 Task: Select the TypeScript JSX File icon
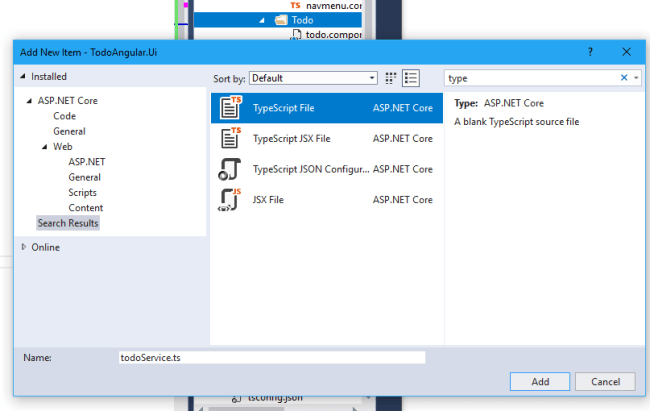click(x=230, y=138)
